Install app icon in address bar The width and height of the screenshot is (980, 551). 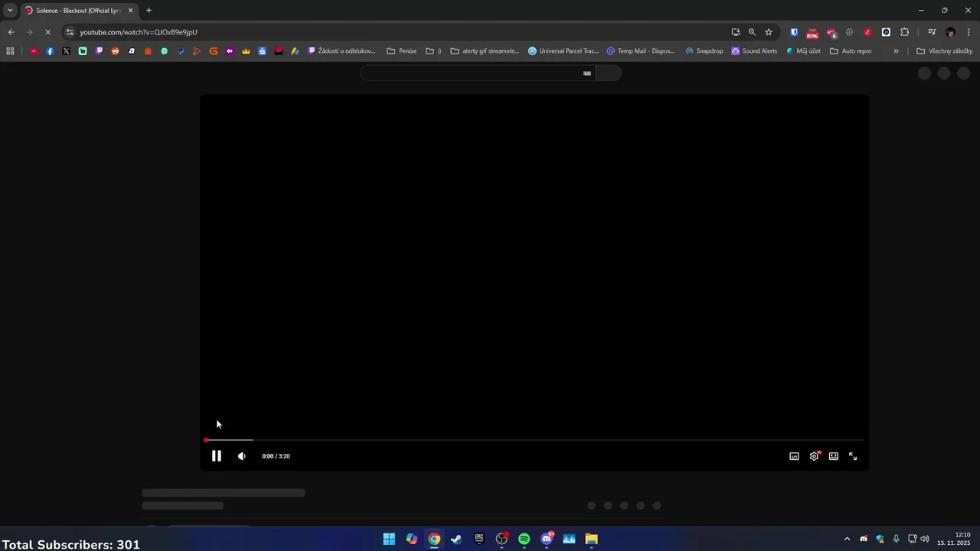[736, 32]
